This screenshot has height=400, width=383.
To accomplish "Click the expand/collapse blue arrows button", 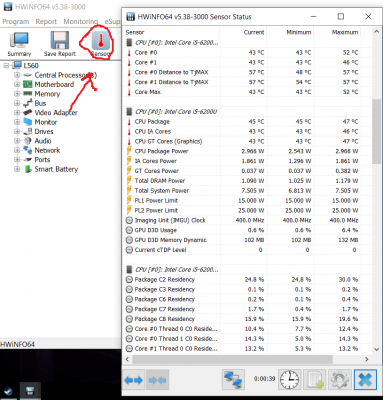I will click(x=133, y=380).
